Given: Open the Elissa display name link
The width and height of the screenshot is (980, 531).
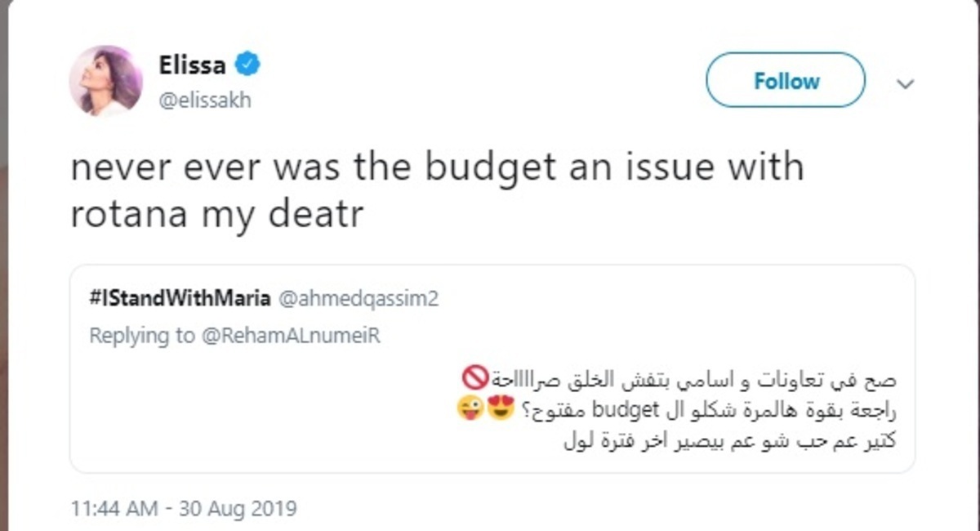Looking at the screenshot, I should click(x=193, y=65).
